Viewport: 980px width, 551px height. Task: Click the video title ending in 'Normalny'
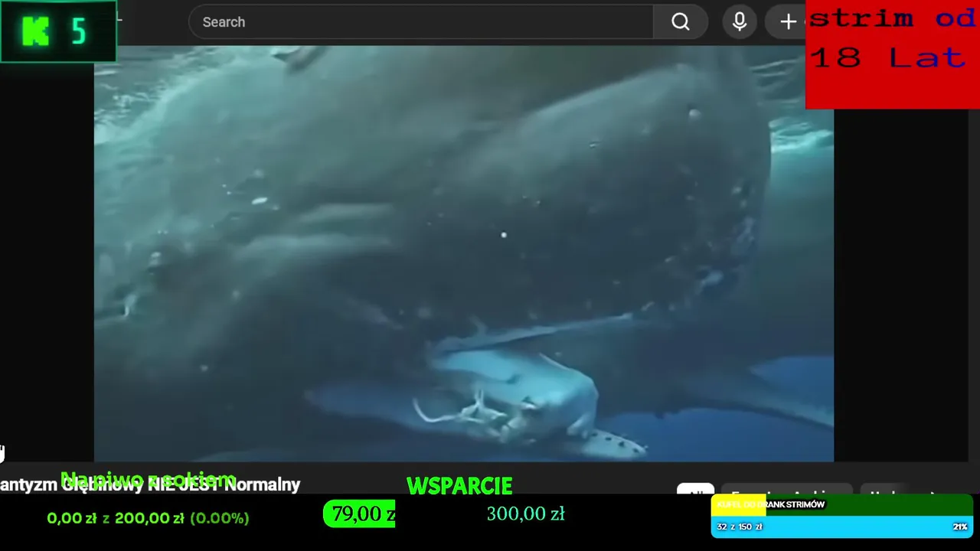[150, 484]
